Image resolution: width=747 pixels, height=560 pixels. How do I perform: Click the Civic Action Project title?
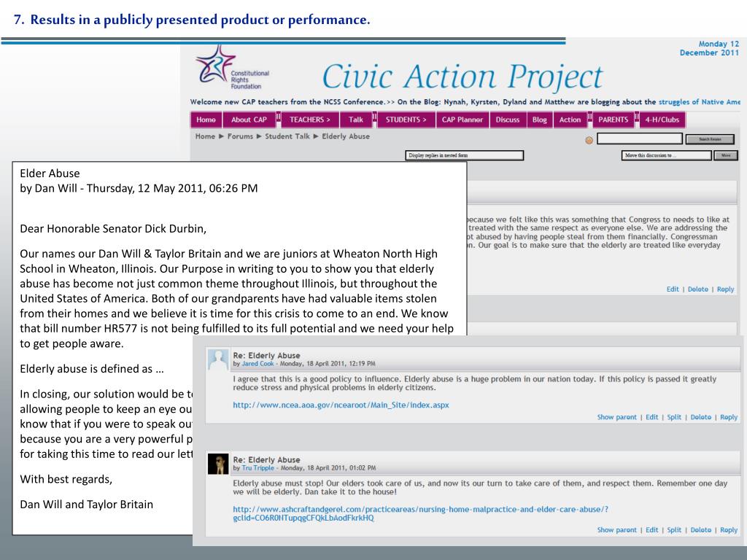(x=462, y=76)
